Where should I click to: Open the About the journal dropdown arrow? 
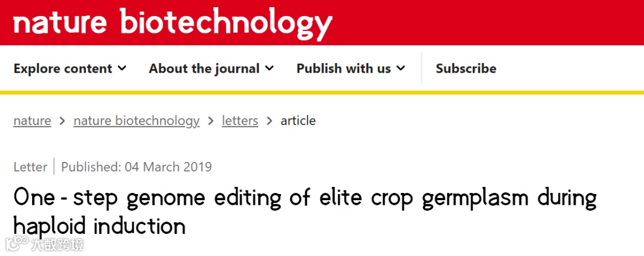click(270, 68)
